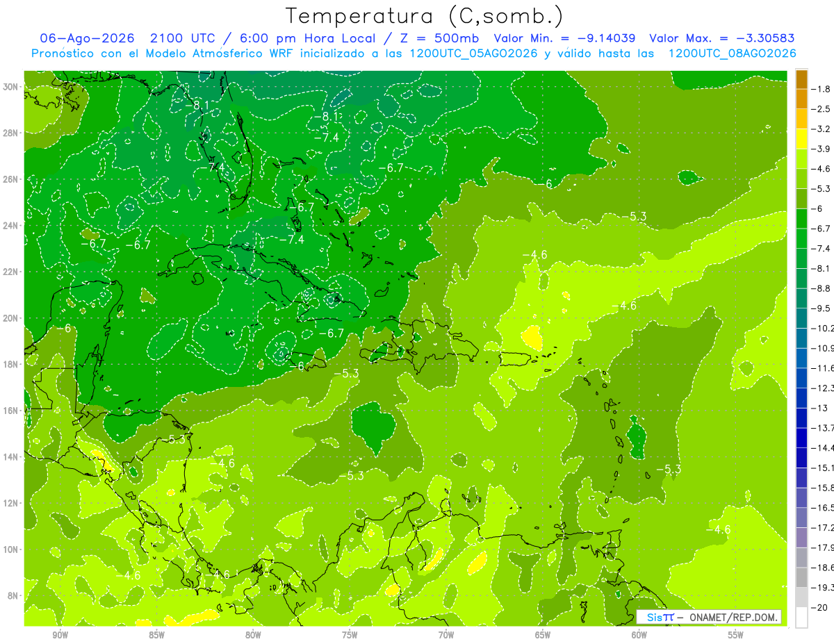This screenshot has height=644, width=834.
Task: Click the "26N" latitude axis label
Action: point(12,179)
